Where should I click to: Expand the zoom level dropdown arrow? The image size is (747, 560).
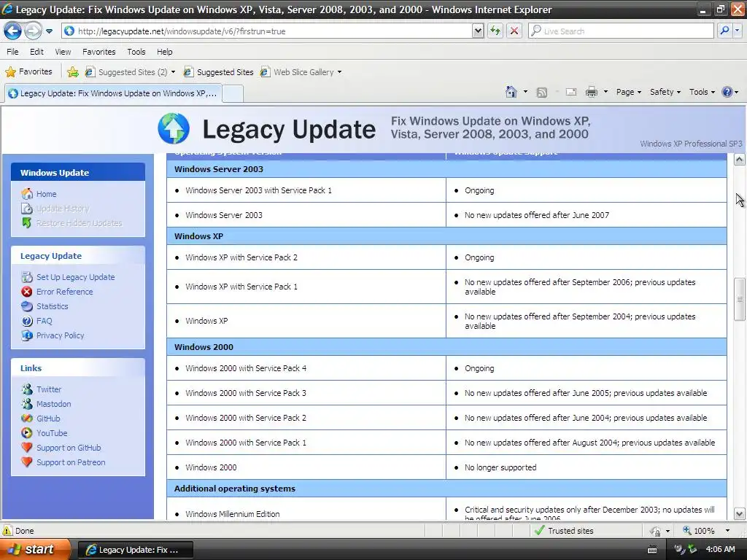coord(727,531)
